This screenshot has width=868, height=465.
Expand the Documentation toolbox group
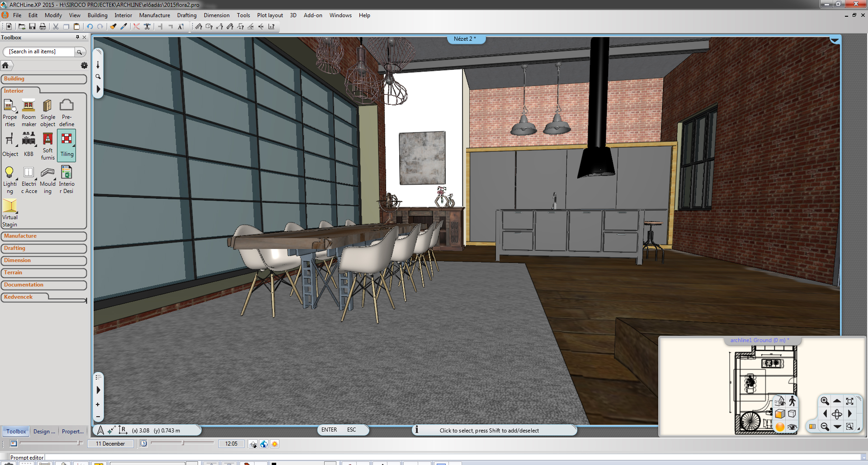[x=44, y=285]
